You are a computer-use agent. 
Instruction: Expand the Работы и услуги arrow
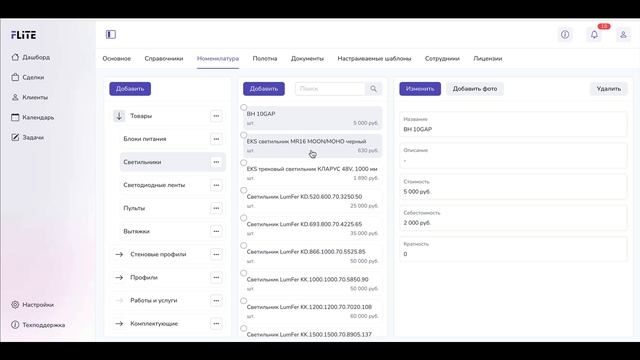tap(119, 300)
